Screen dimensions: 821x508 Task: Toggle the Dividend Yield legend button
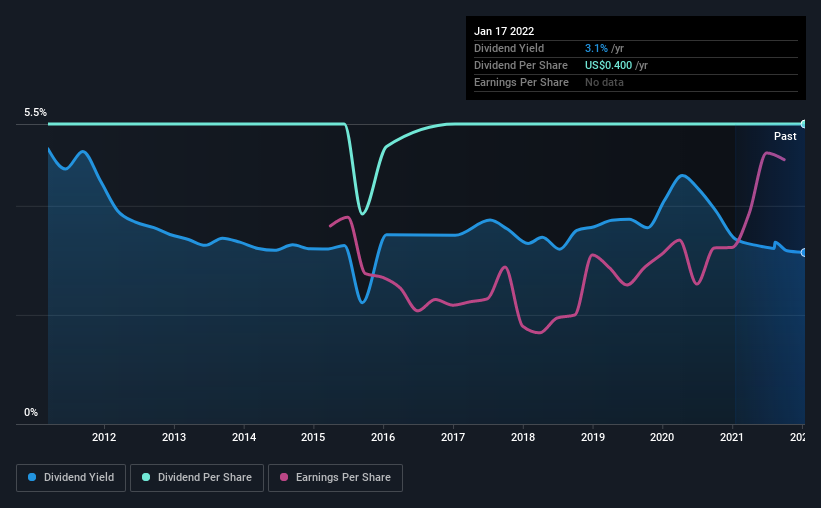[71, 478]
